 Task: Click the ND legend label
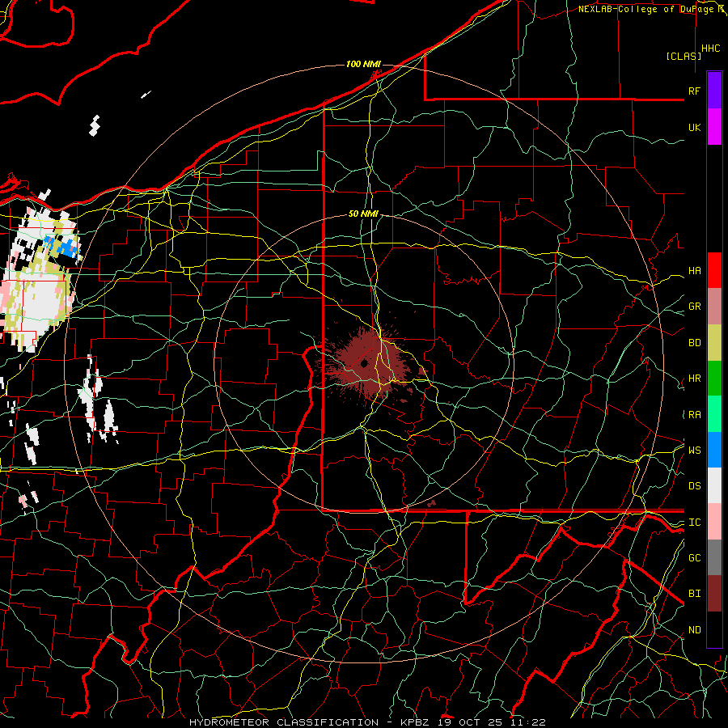[694, 630]
